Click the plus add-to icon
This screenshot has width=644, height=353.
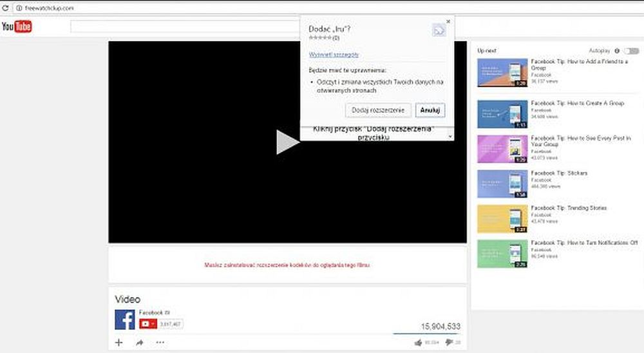(x=118, y=342)
